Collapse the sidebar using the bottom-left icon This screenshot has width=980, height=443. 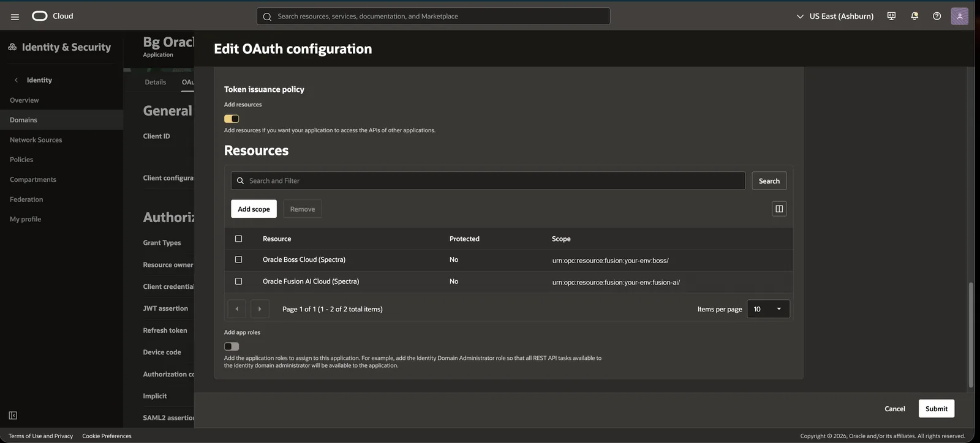[x=13, y=415]
